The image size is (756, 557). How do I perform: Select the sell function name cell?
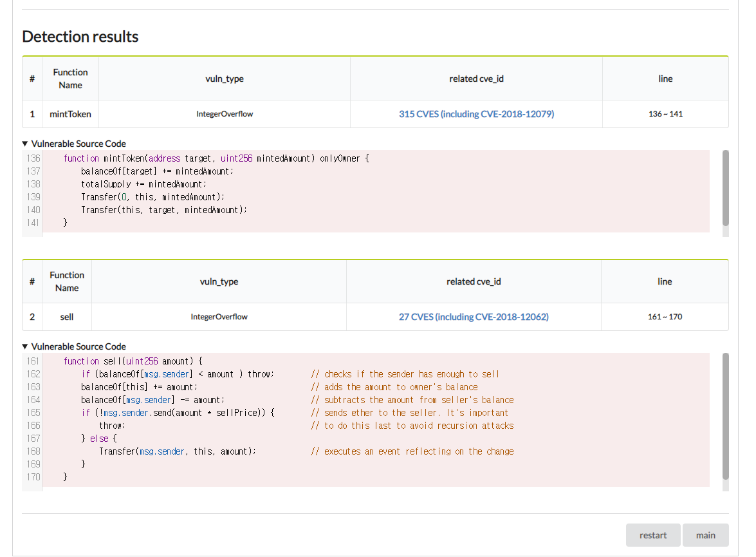[67, 317]
